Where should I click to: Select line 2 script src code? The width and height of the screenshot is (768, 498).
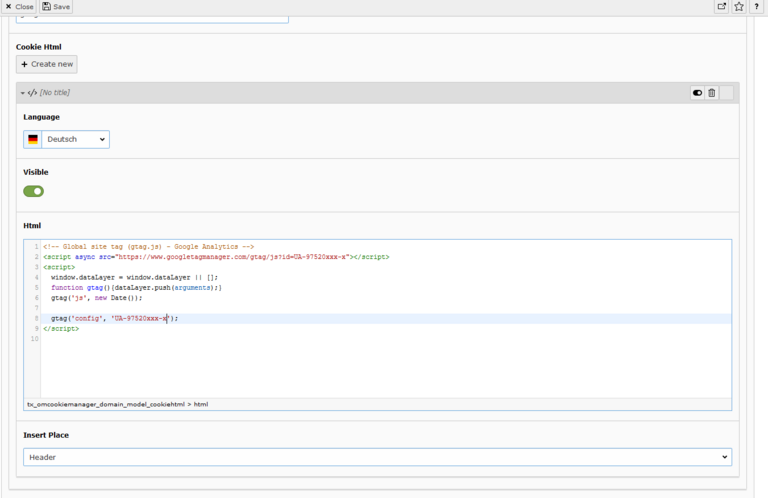pyautogui.click(x=216, y=257)
